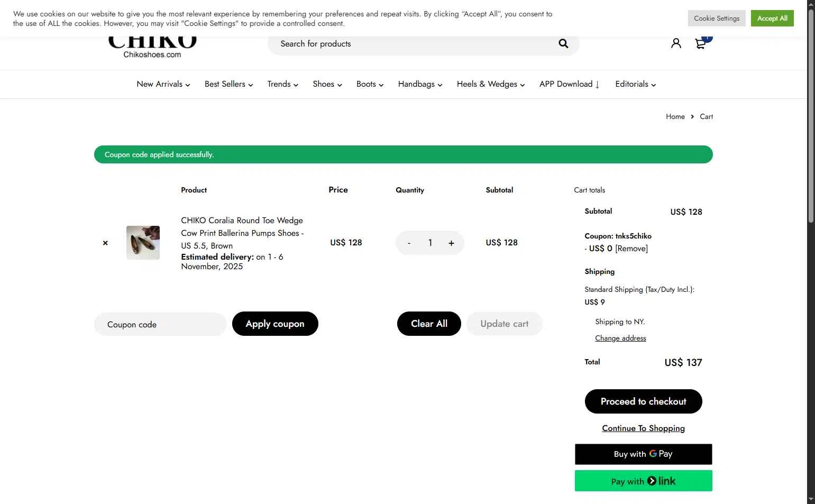Expand the Handbags menu
The image size is (815, 504).
(x=420, y=84)
